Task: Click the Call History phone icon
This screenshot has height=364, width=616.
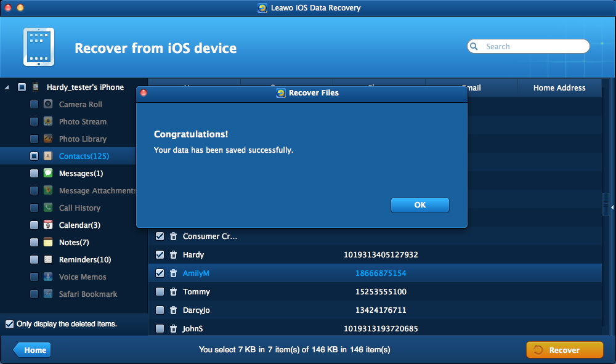Action: tap(48, 208)
